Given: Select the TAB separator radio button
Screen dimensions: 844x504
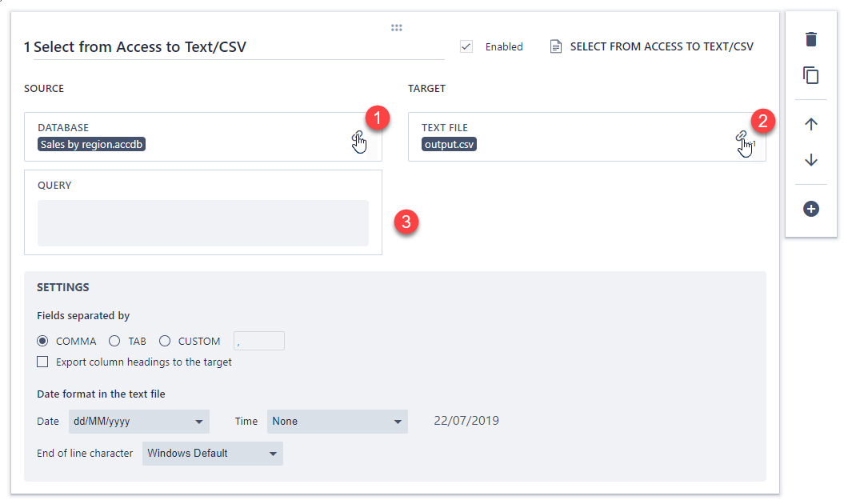Looking at the screenshot, I should pyautogui.click(x=114, y=341).
